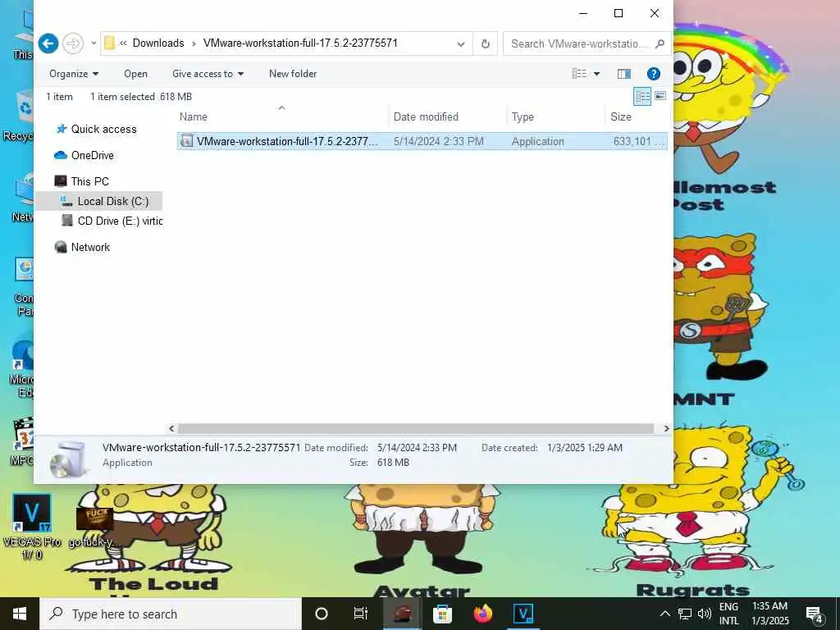Open the Give access to menu
840x630 pixels.
[208, 74]
